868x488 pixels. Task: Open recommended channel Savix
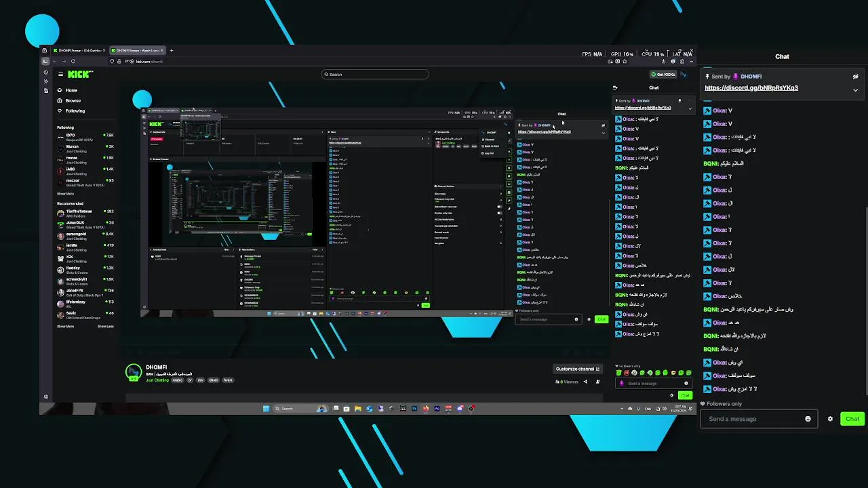tap(85, 314)
